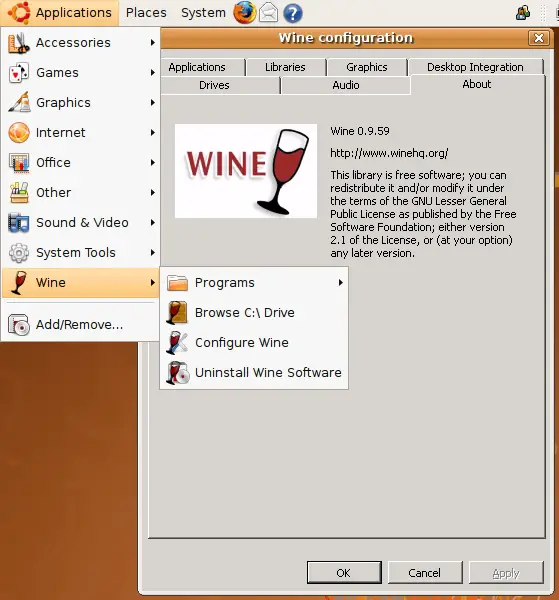Expand the System Tools submenu arrow
Viewport: 559px width, 600px height.
pos(153,253)
